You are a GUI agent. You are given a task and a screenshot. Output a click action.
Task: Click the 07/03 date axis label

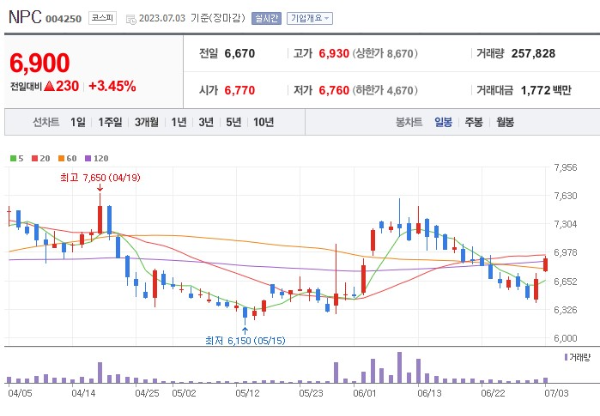coord(556,393)
